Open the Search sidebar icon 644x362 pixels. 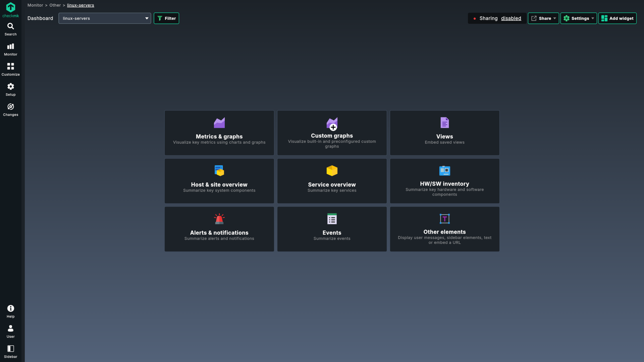(10, 26)
